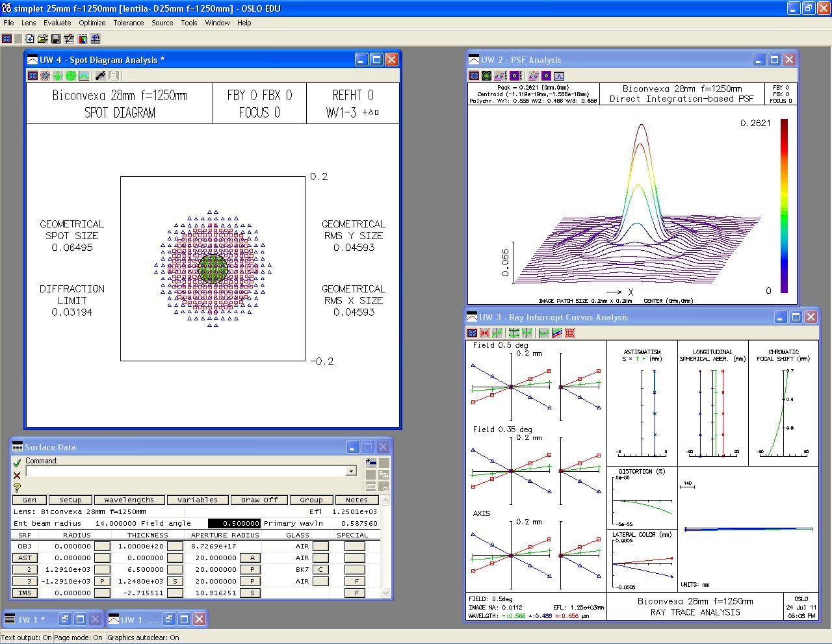Click the red ray fan icon in UW 3
The width and height of the screenshot is (832, 644).
click(x=484, y=333)
